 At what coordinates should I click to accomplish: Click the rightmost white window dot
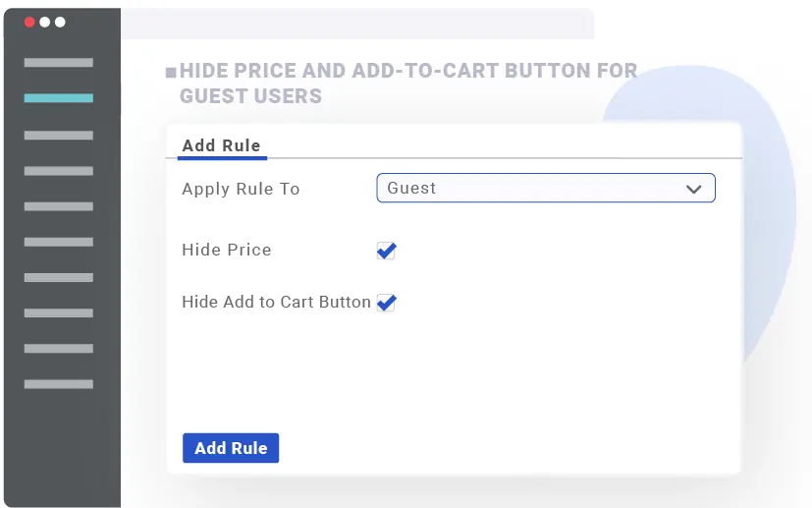pos(60,22)
